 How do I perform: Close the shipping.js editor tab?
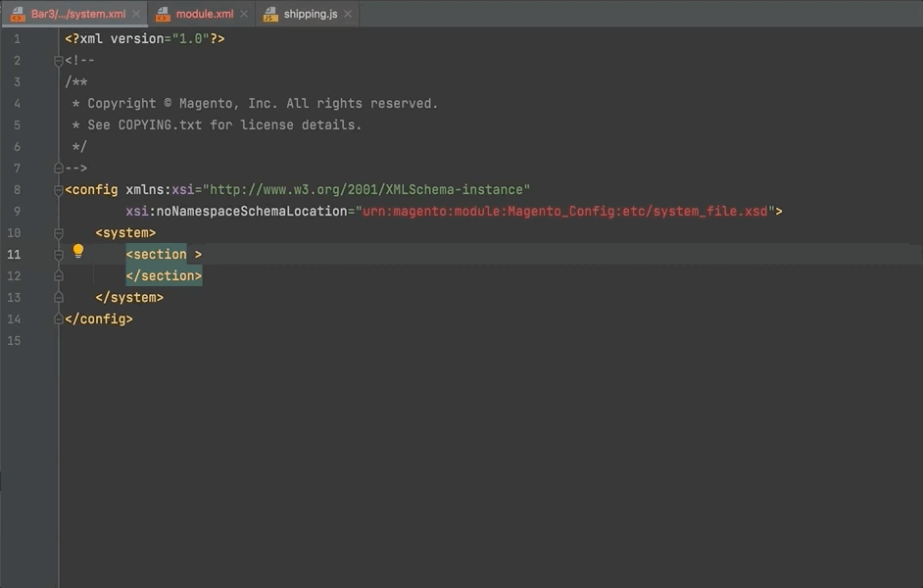point(348,15)
